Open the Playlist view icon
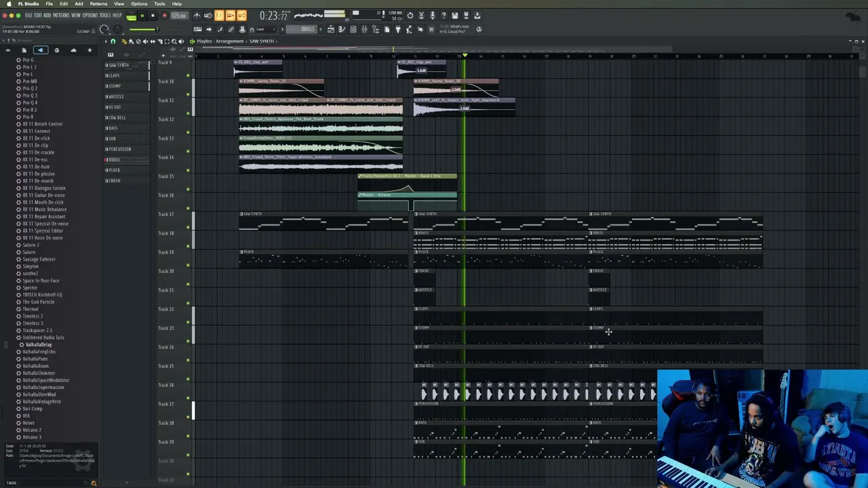 (331, 29)
